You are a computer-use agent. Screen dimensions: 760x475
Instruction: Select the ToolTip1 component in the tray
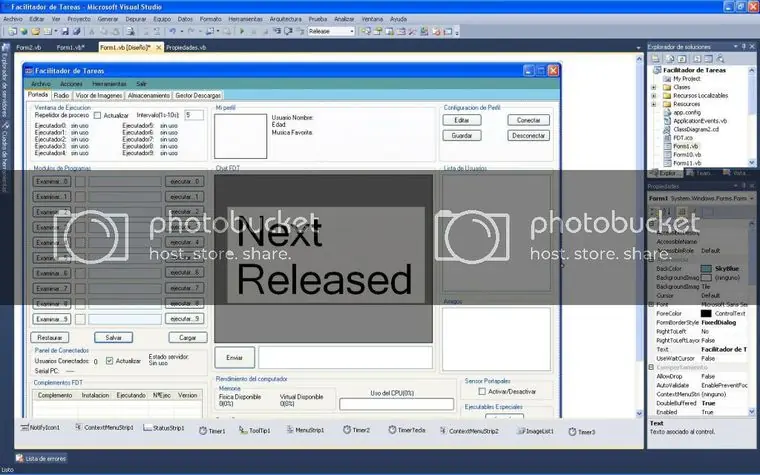coord(254,430)
